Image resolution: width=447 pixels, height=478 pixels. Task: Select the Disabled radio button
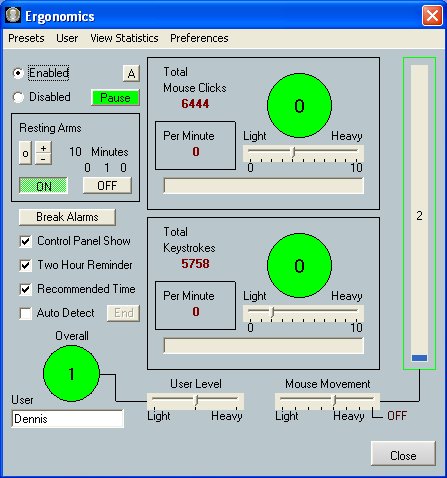[x=18, y=97]
